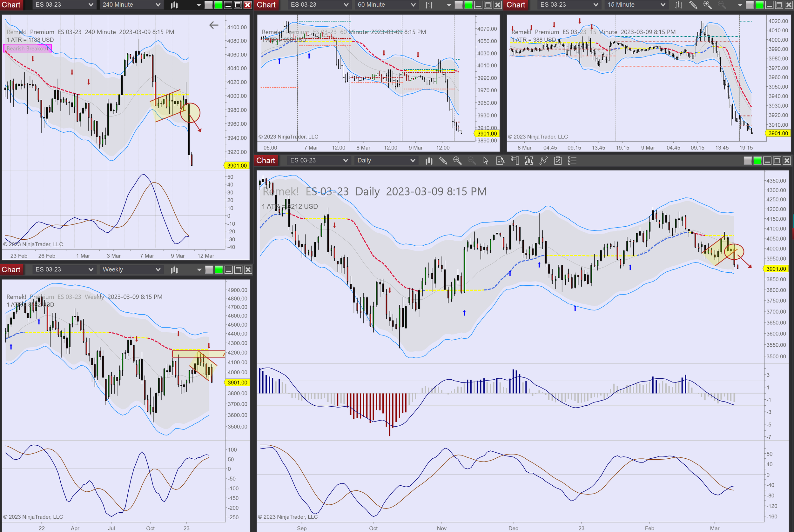Image resolution: width=794 pixels, height=532 pixels.
Task: Click the Chart tab of the 60 Minute window
Action: coord(266,5)
